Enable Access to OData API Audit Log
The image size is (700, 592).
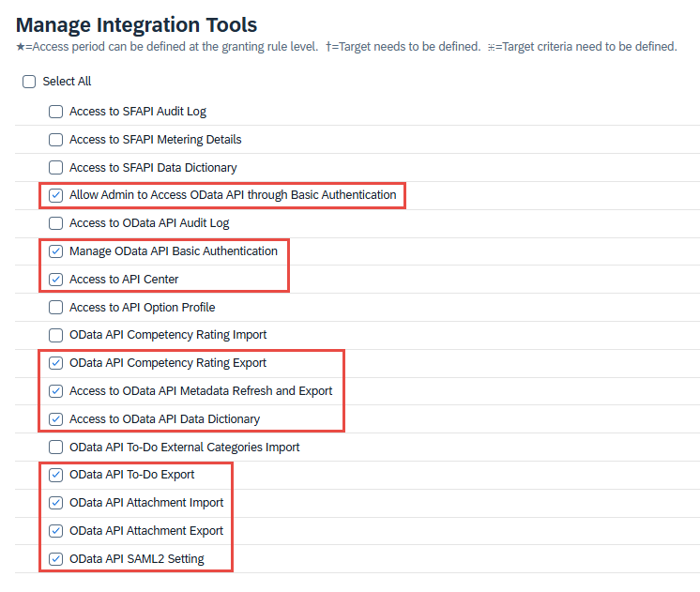[55, 223]
